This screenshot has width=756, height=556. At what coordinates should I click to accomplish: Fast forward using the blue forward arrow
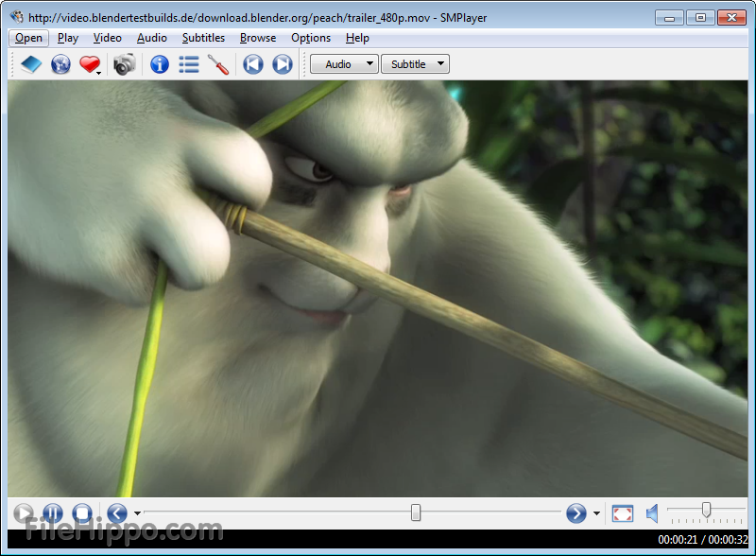coord(576,513)
